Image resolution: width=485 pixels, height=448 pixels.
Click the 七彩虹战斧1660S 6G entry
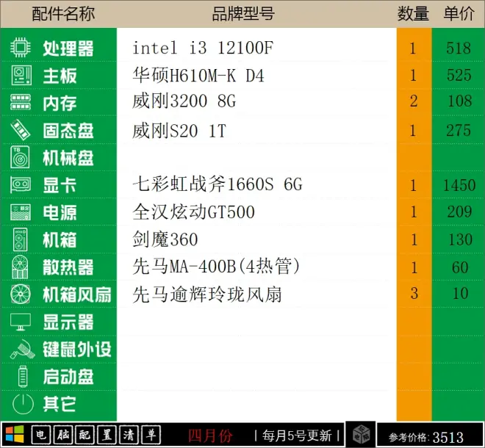pos(218,184)
